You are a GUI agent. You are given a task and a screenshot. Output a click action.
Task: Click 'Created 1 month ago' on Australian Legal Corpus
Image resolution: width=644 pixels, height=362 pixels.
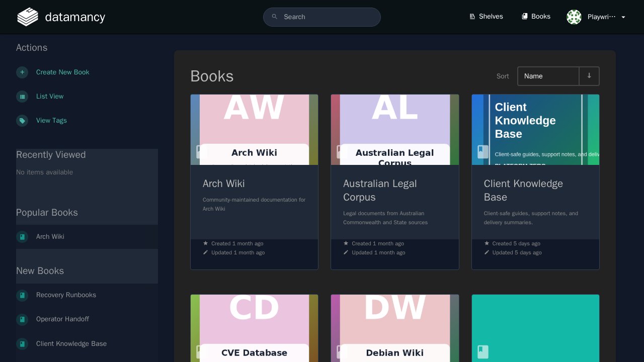coord(378,243)
